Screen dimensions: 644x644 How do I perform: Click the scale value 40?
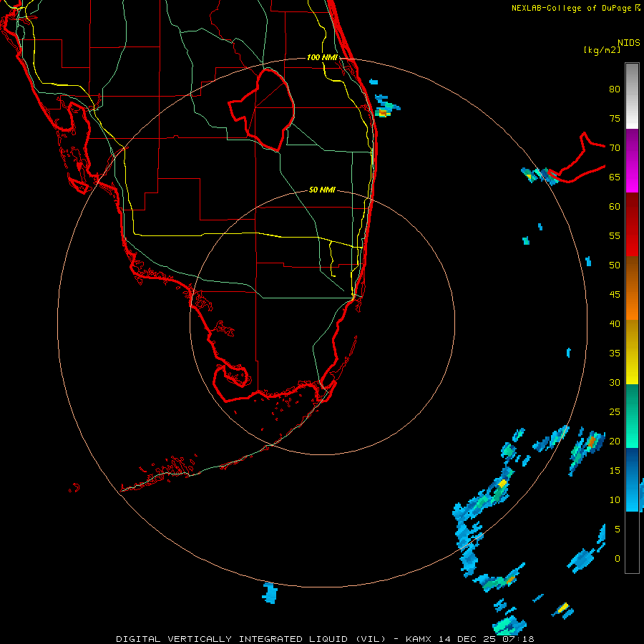[x=615, y=323]
